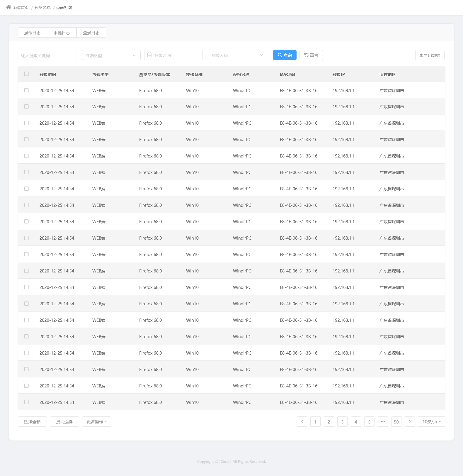Click first row's Firefox 68.0 cell
463x476 pixels.
pyautogui.click(x=151, y=91)
